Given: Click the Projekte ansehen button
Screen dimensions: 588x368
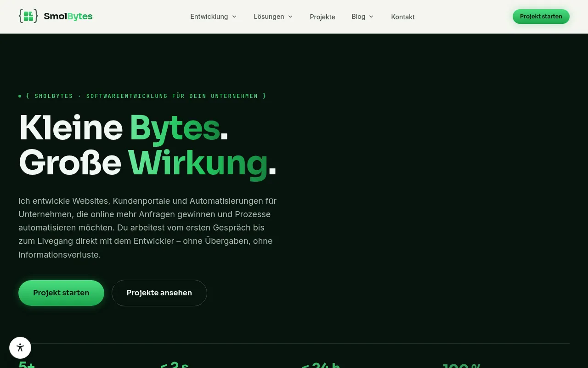Looking at the screenshot, I should 159,293.
